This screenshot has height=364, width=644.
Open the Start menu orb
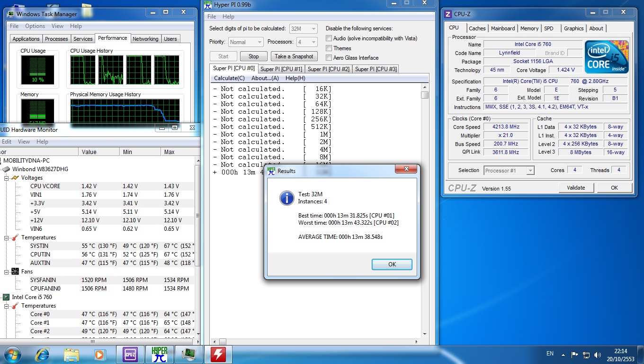click(12, 354)
